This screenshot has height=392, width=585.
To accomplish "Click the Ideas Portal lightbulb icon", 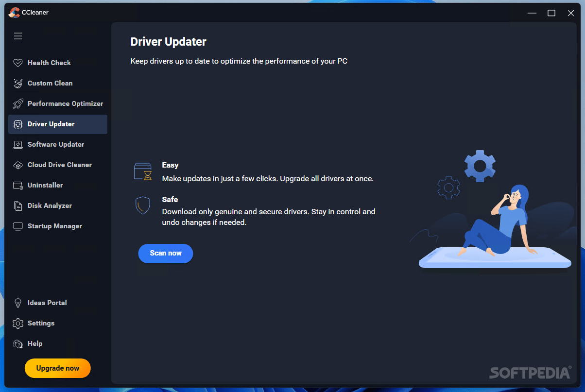I will [18, 303].
